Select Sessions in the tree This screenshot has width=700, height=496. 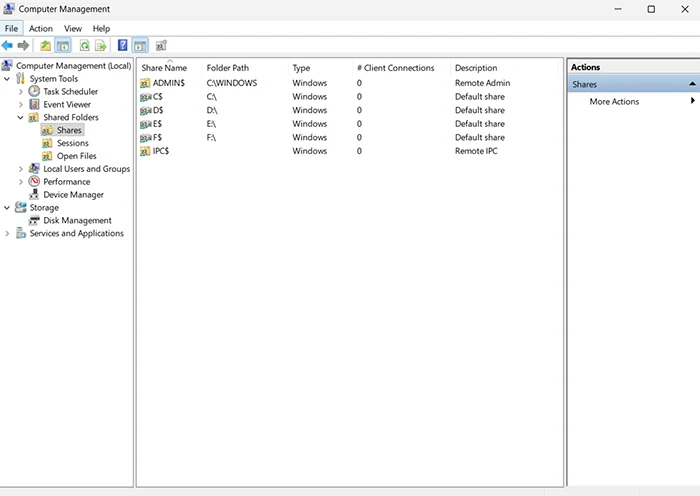click(73, 143)
